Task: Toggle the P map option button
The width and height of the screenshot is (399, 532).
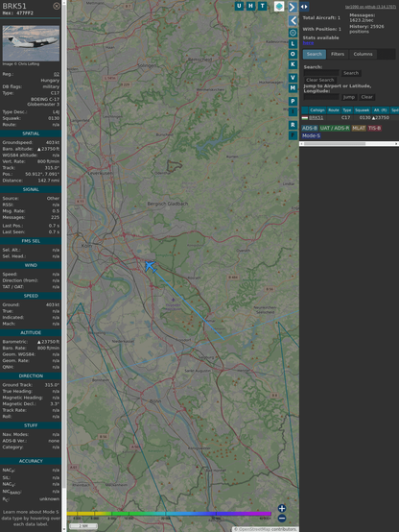Action: (293, 101)
